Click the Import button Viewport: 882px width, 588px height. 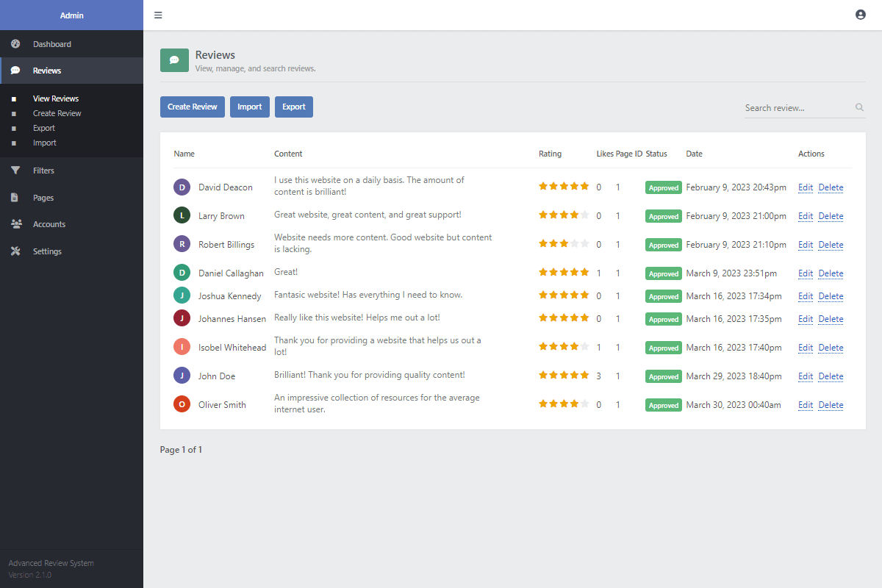point(250,107)
